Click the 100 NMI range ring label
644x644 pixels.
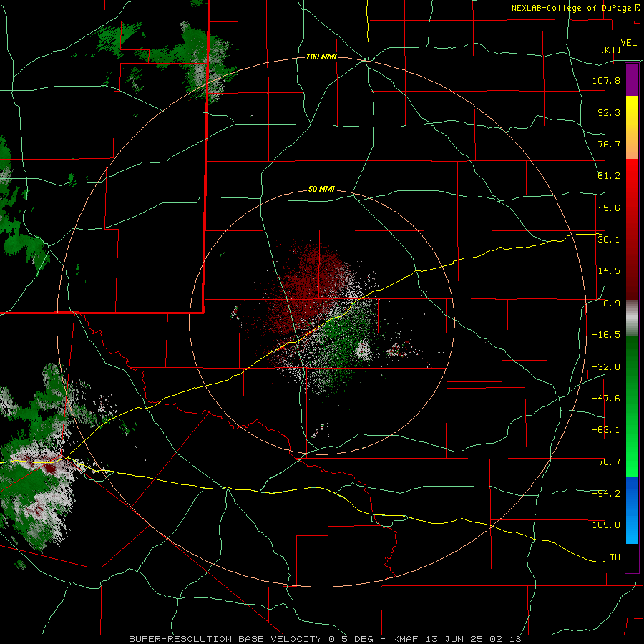(321, 57)
